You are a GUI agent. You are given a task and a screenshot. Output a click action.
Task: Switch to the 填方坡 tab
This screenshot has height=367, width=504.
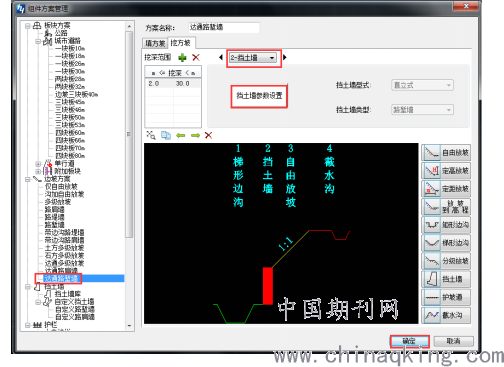[155, 43]
